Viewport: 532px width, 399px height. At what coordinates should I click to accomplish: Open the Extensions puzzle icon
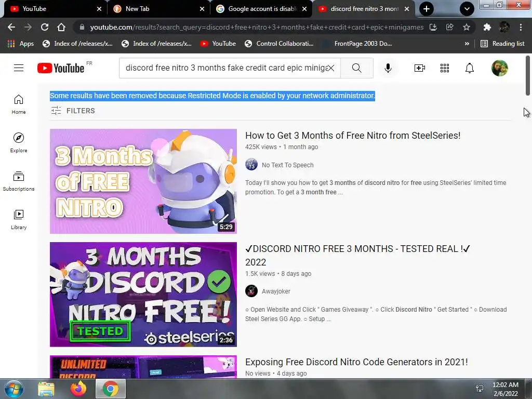point(487,27)
